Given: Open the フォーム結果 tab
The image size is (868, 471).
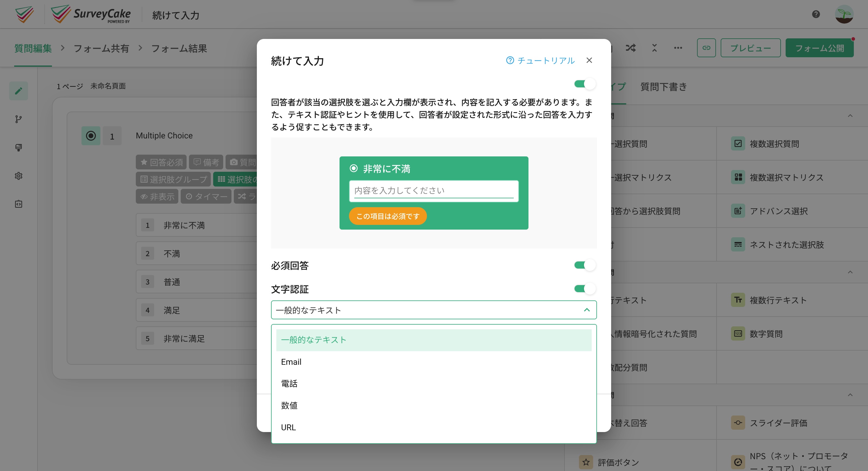Looking at the screenshot, I should pos(179,48).
